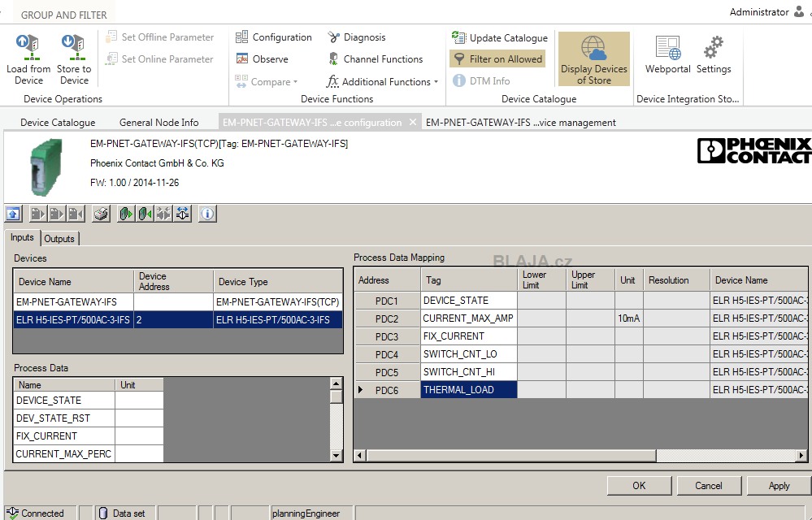Open the Webportal
This screenshot has width=812, height=520.
pos(667,55)
